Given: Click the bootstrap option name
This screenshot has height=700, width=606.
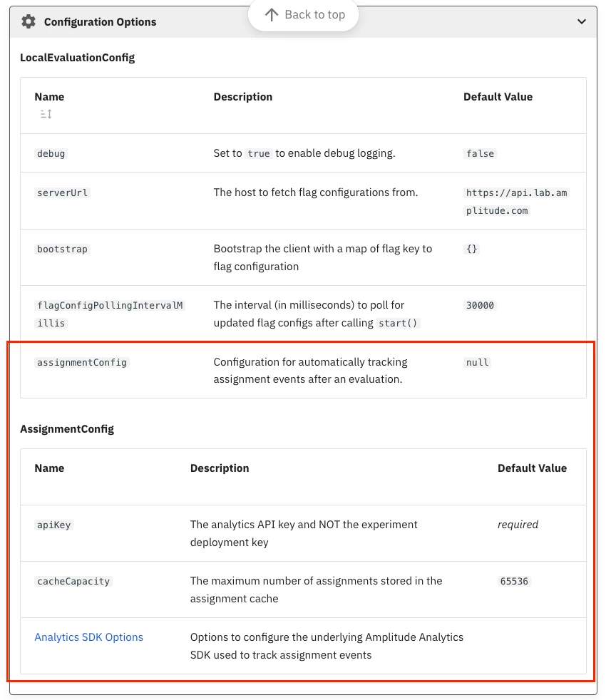Looking at the screenshot, I should pos(63,249).
